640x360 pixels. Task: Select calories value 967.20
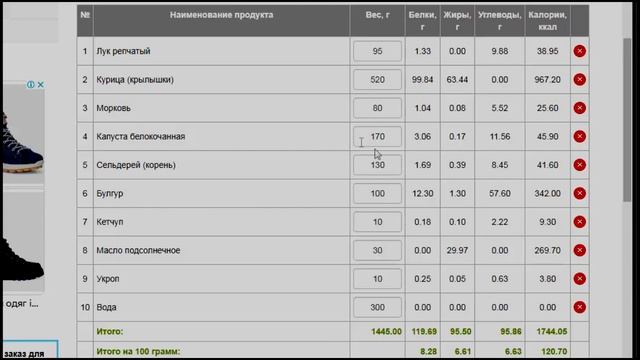[x=547, y=80]
